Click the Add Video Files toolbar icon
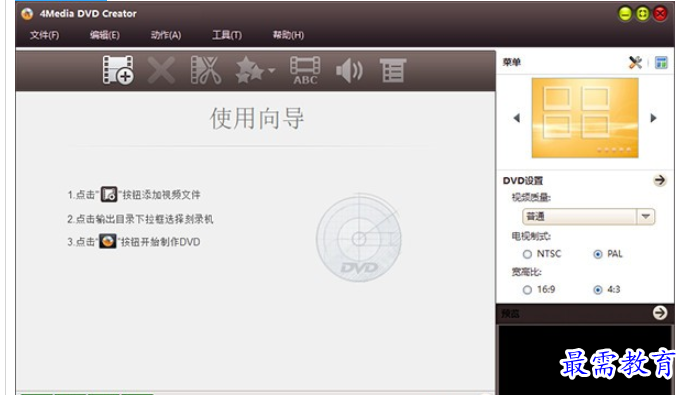This screenshot has height=395, width=684. [x=118, y=70]
